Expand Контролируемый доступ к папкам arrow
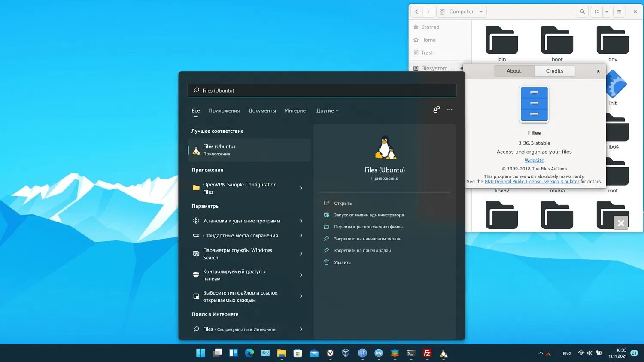The height and width of the screenshot is (362, 644). 301,275
